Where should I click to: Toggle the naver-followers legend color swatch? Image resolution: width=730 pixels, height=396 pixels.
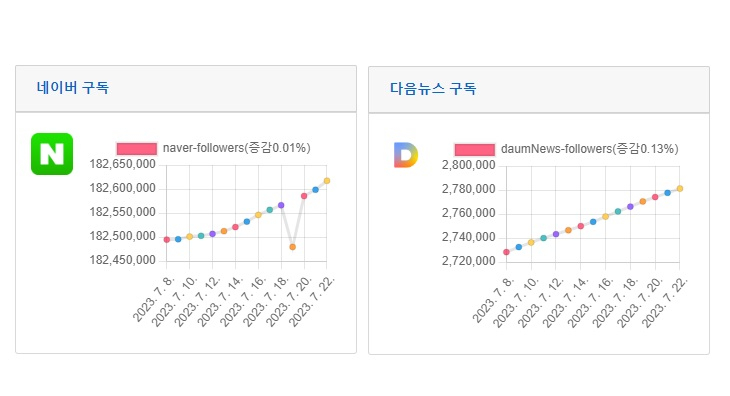[x=137, y=148]
